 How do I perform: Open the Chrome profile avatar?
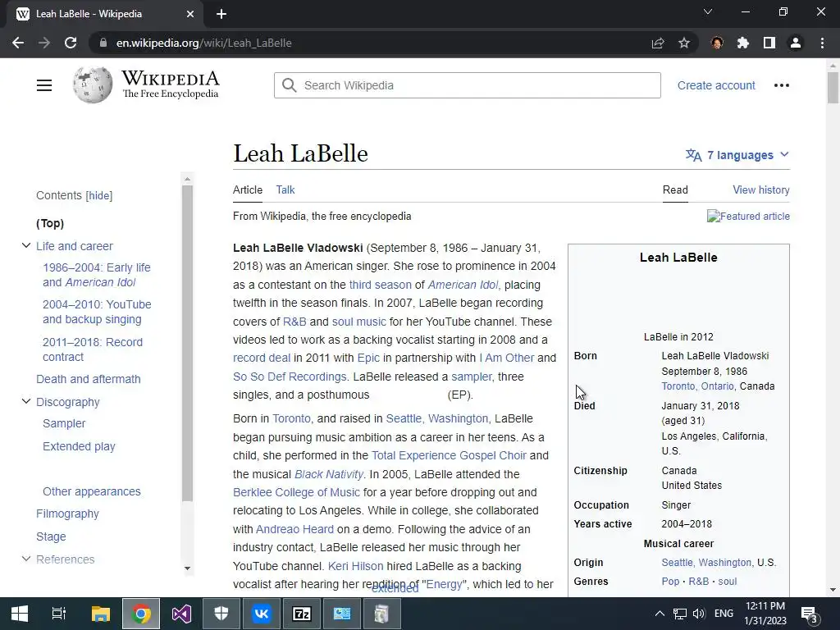(796, 43)
